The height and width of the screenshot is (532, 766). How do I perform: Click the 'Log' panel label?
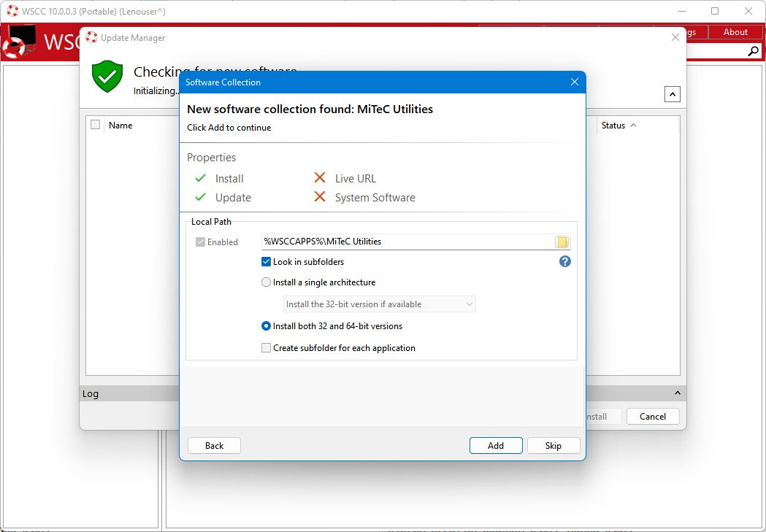91,394
